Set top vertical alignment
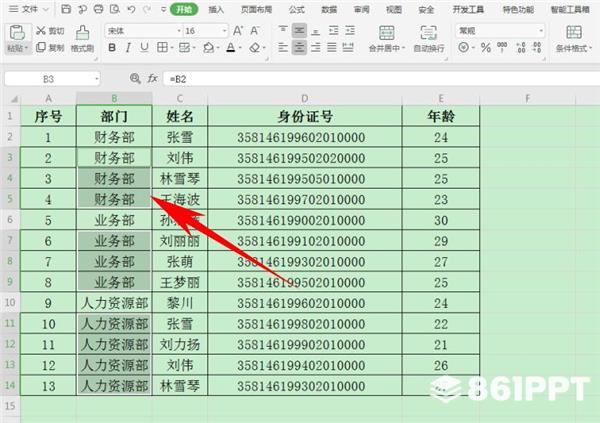 point(283,30)
